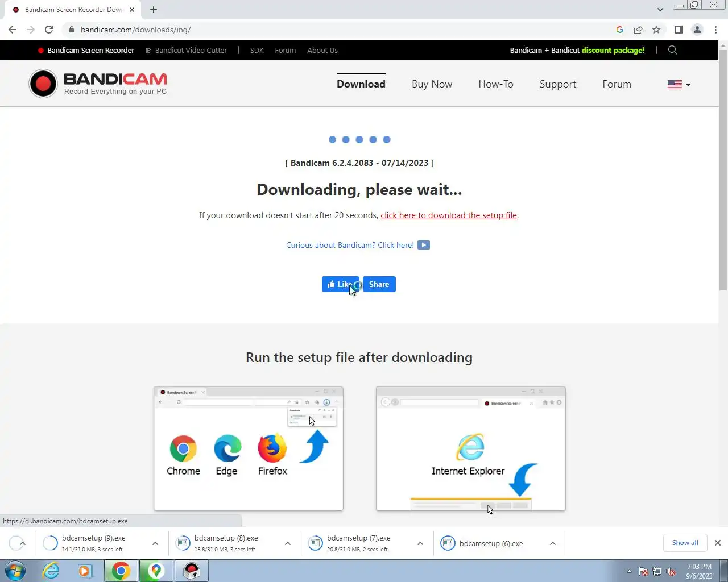Viewport: 728px width, 582px height.
Task: Click the site search magnifier icon
Action: (672, 50)
